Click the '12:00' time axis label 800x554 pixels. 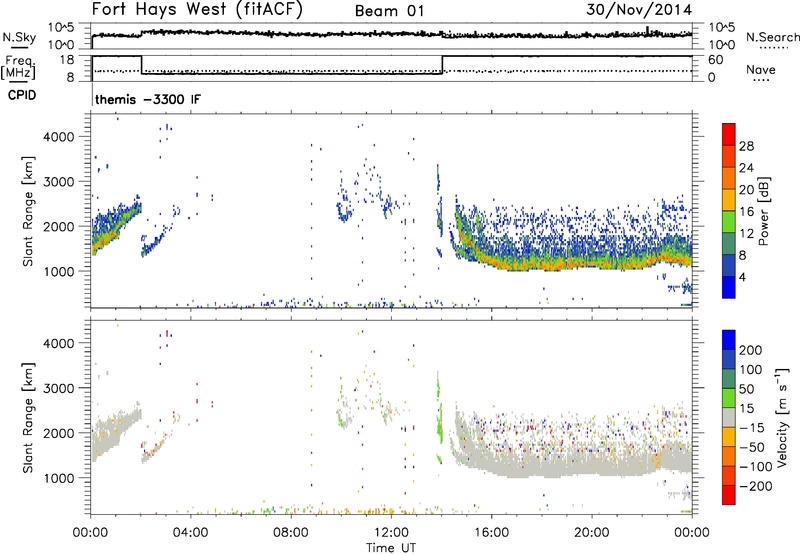391,533
